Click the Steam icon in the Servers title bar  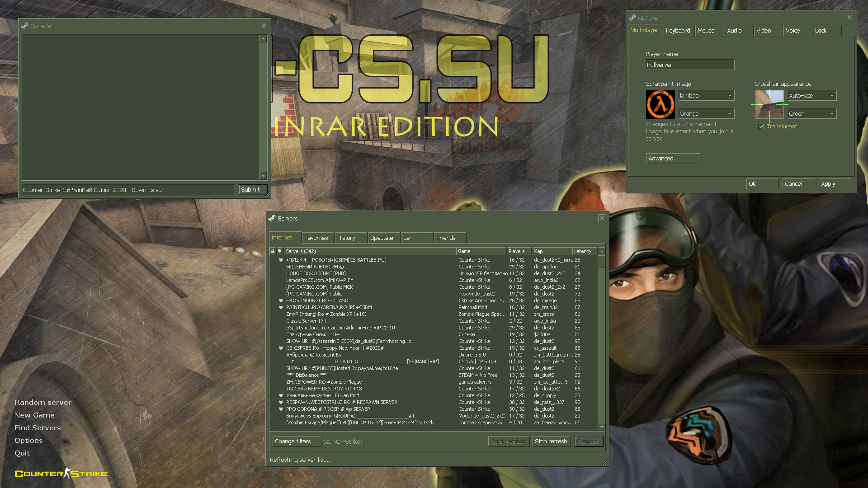click(x=272, y=218)
